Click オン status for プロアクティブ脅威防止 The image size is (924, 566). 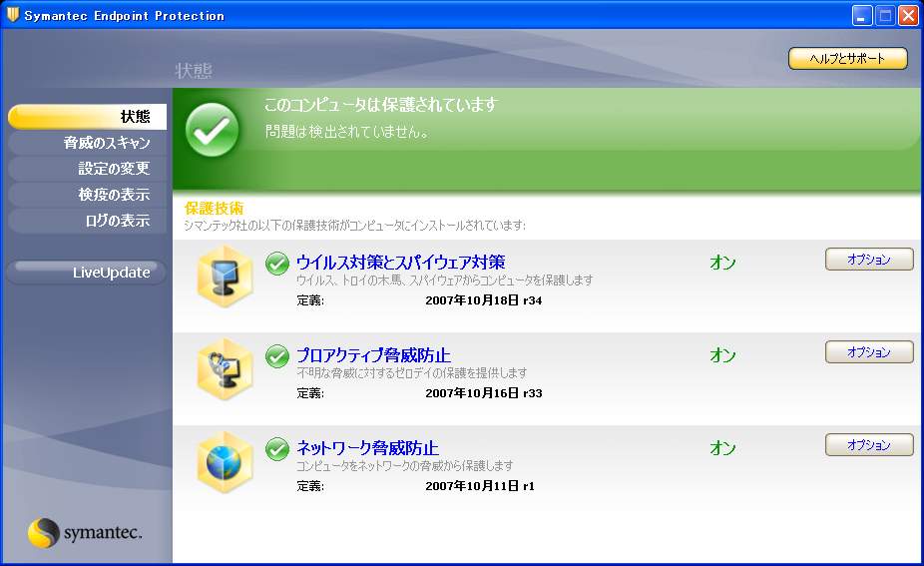pyautogui.click(x=723, y=355)
